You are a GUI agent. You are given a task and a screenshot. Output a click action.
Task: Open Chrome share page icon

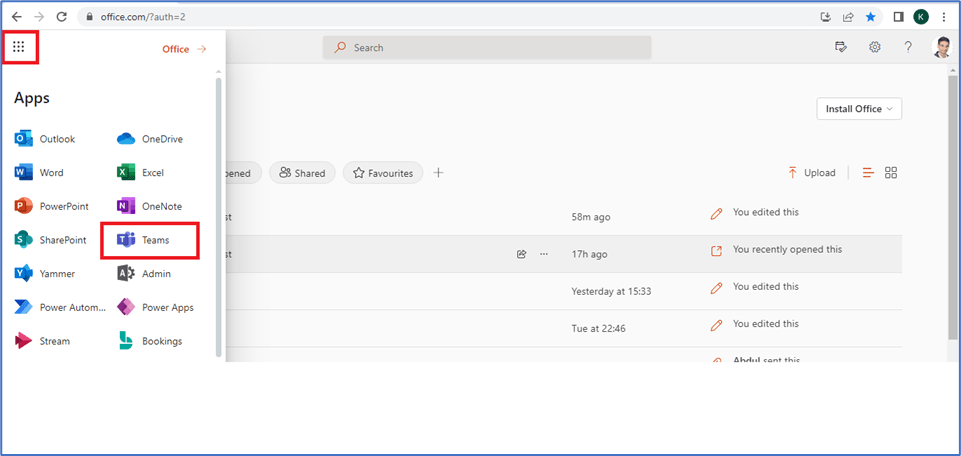(848, 17)
